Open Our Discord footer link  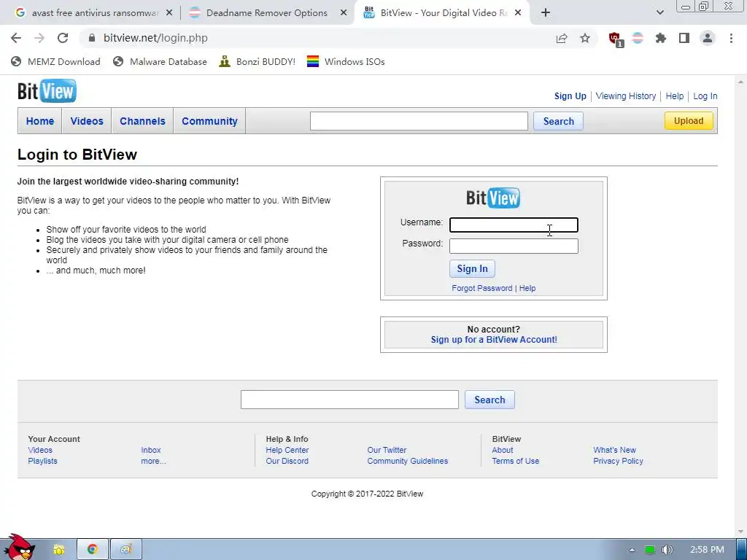(x=287, y=461)
